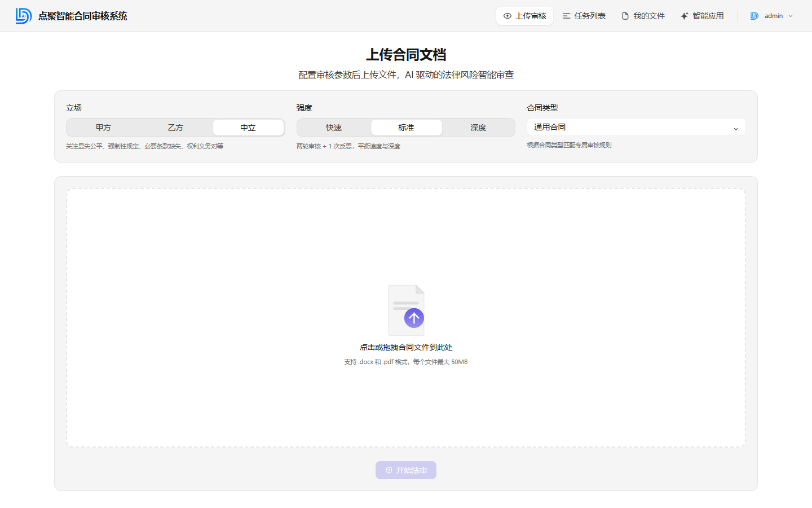Screen dimensions: 812x508
Task: Click the 配置审核参数后上传文件 subtitle
Action: coord(406,75)
